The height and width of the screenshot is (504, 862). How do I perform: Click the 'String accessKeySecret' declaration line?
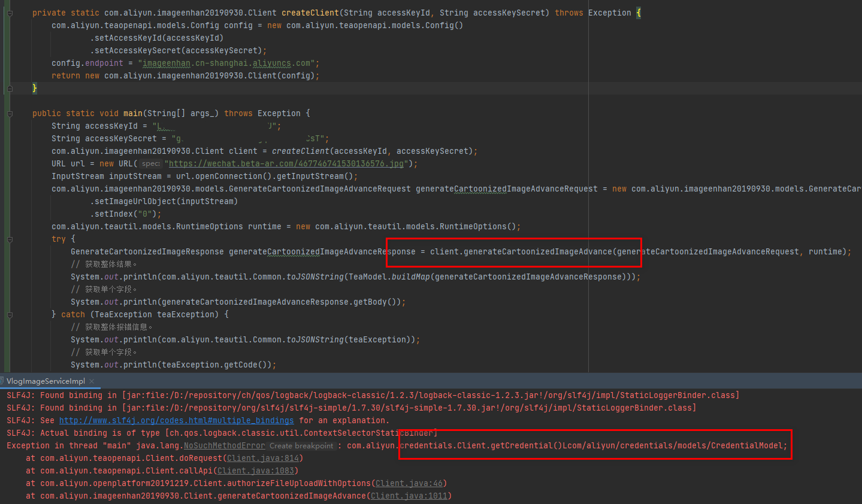190,138
